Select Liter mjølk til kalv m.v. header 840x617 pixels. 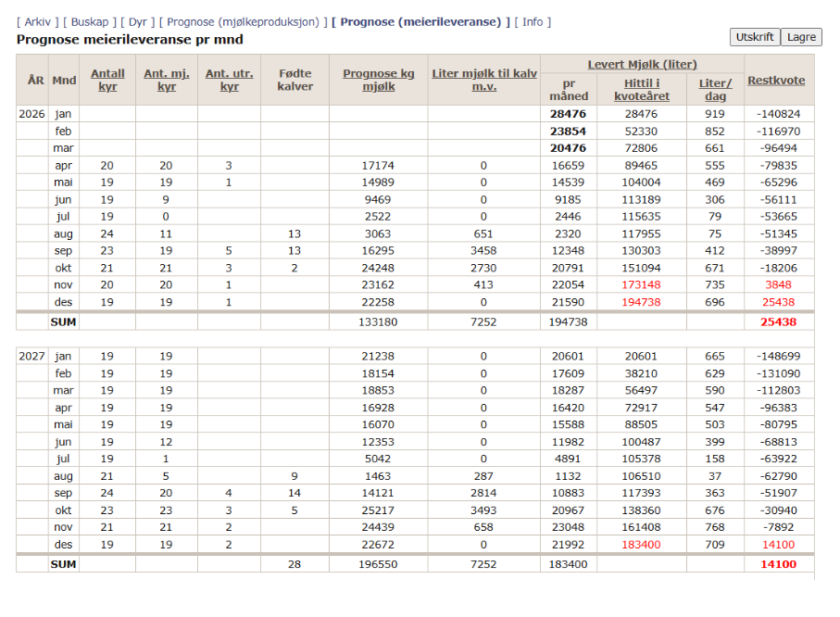click(483, 80)
